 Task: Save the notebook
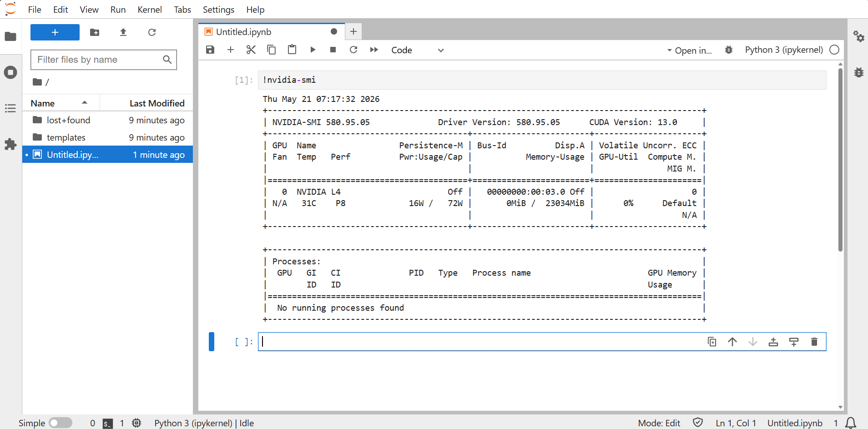click(210, 50)
